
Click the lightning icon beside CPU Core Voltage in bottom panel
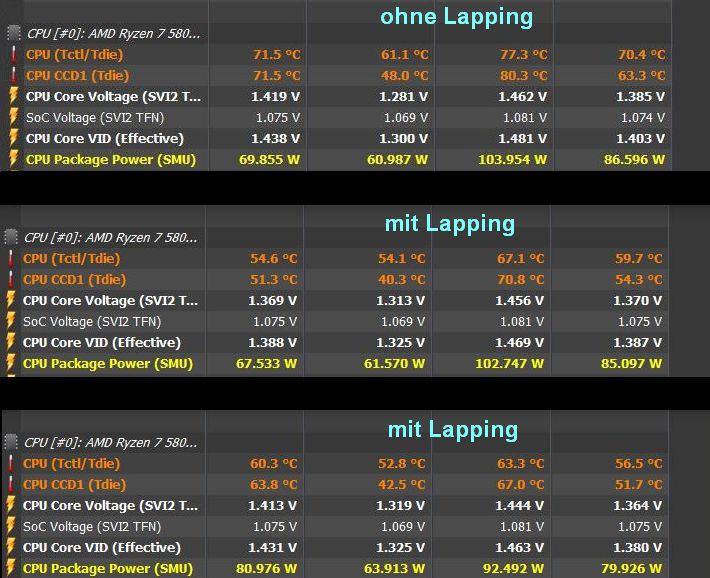tap(11, 505)
